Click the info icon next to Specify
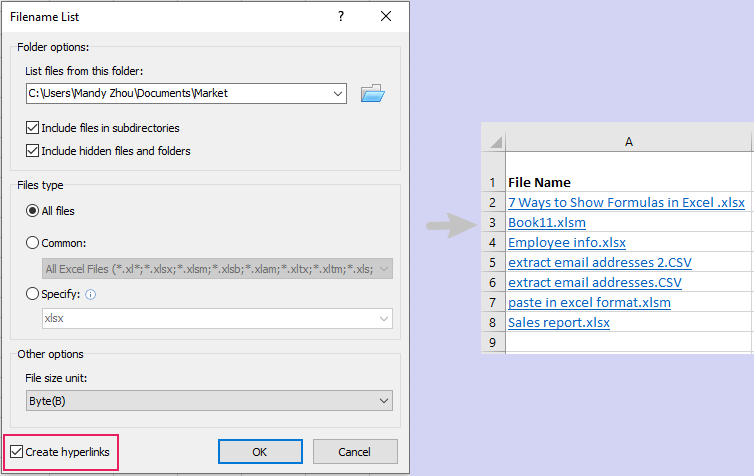 pos(90,295)
